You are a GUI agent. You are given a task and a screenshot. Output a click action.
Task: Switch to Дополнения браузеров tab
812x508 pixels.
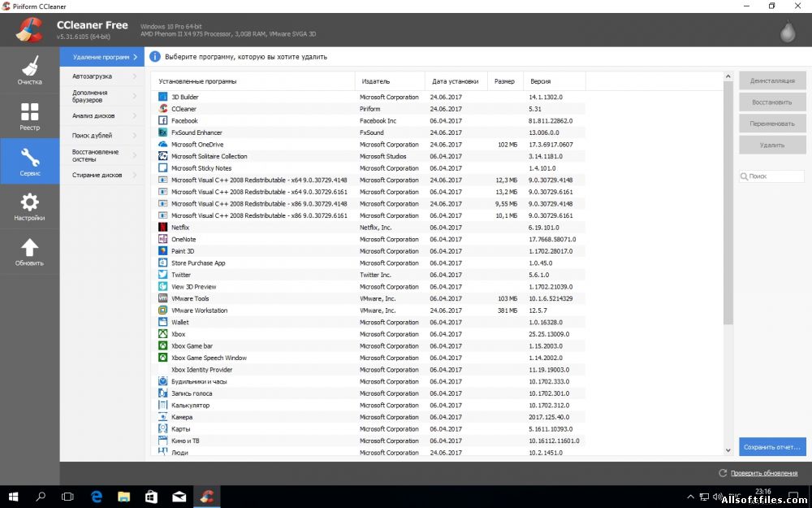pyautogui.click(x=102, y=96)
